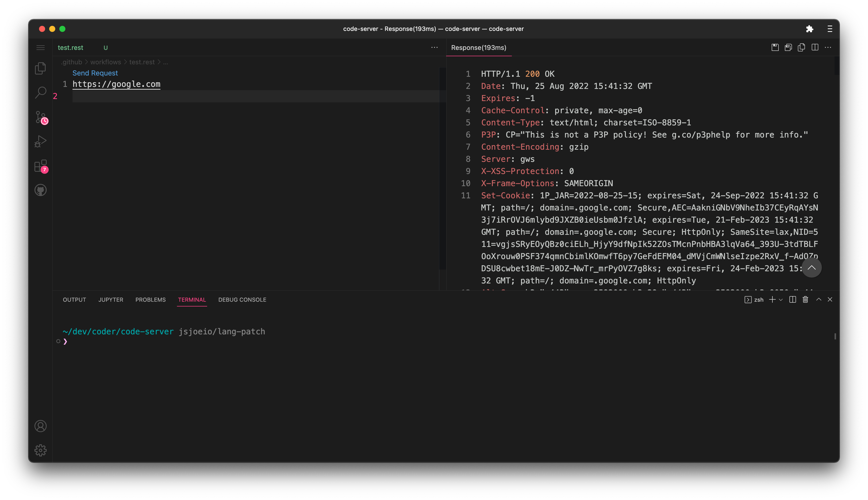Click the scroll-to-top round button
The width and height of the screenshot is (868, 500).
812,268
